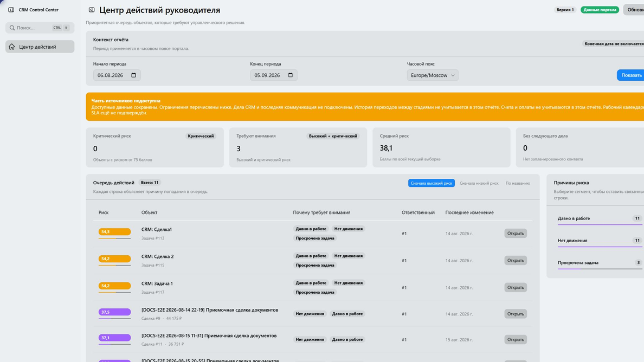Click the Без следующего дела card
644x362 pixels.
coord(580,147)
